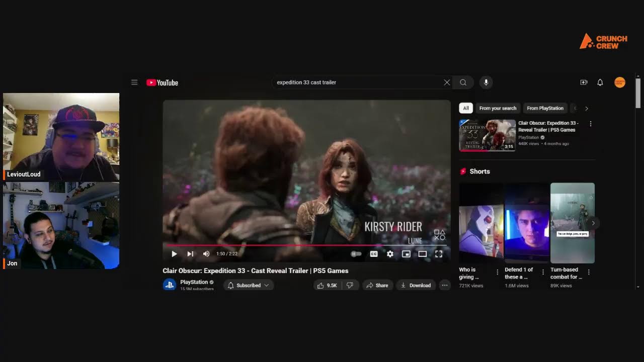
Task: Open the PlayStation channel name link
Action: pyautogui.click(x=194, y=282)
